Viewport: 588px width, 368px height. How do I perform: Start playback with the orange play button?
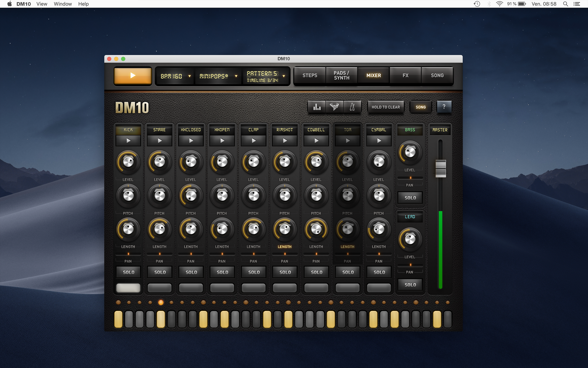[x=133, y=76]
